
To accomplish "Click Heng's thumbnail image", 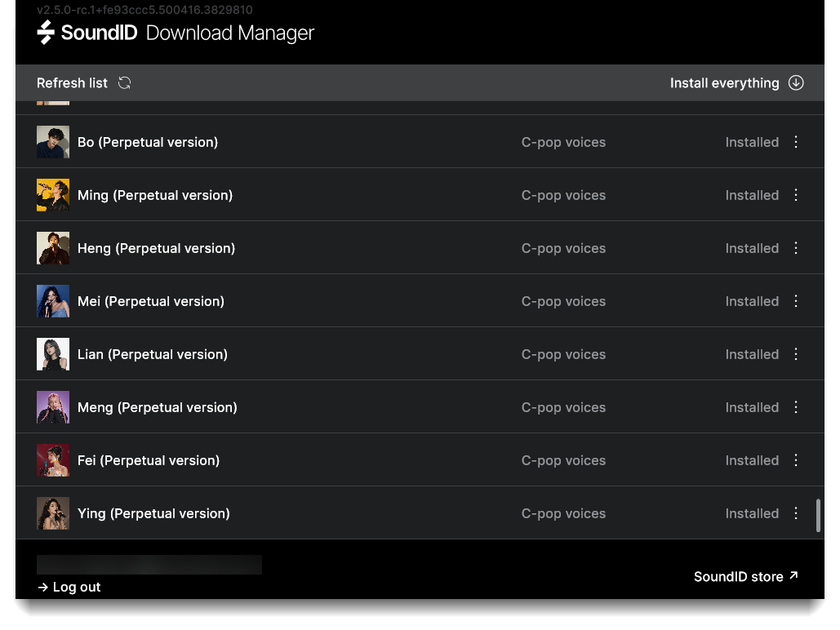I will tap(53, 248).
